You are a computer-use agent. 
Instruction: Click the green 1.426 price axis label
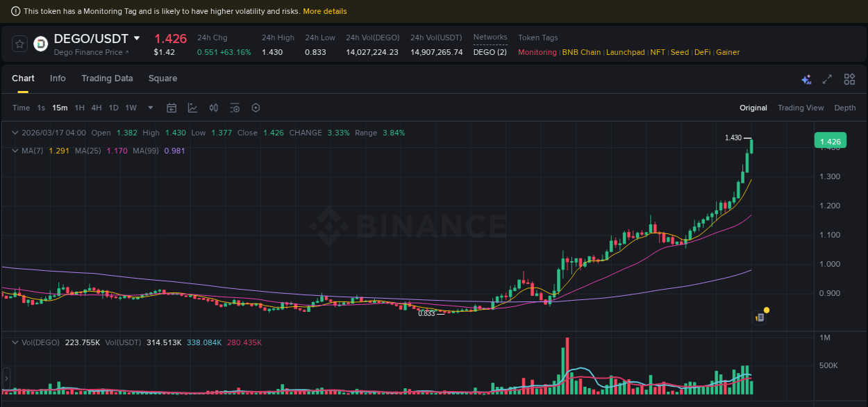click(831, 140)
